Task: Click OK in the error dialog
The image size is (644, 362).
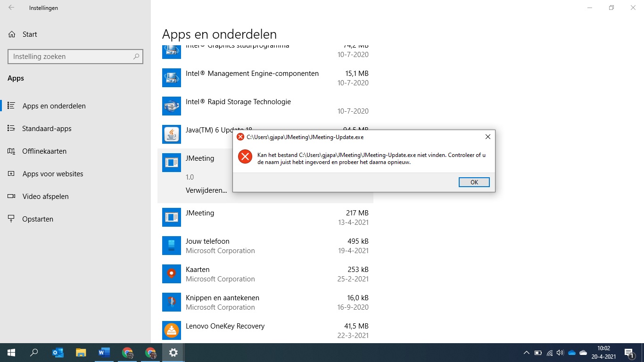Action: point(474,182)
